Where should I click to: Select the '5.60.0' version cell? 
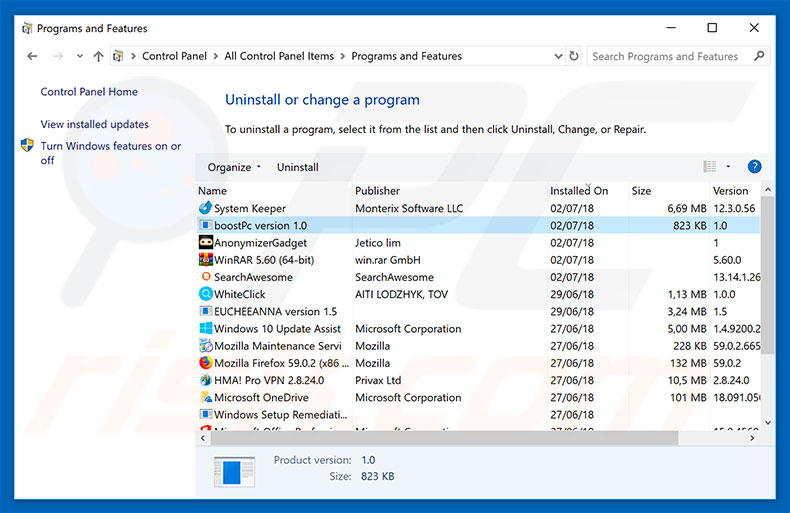pos(727,260)
